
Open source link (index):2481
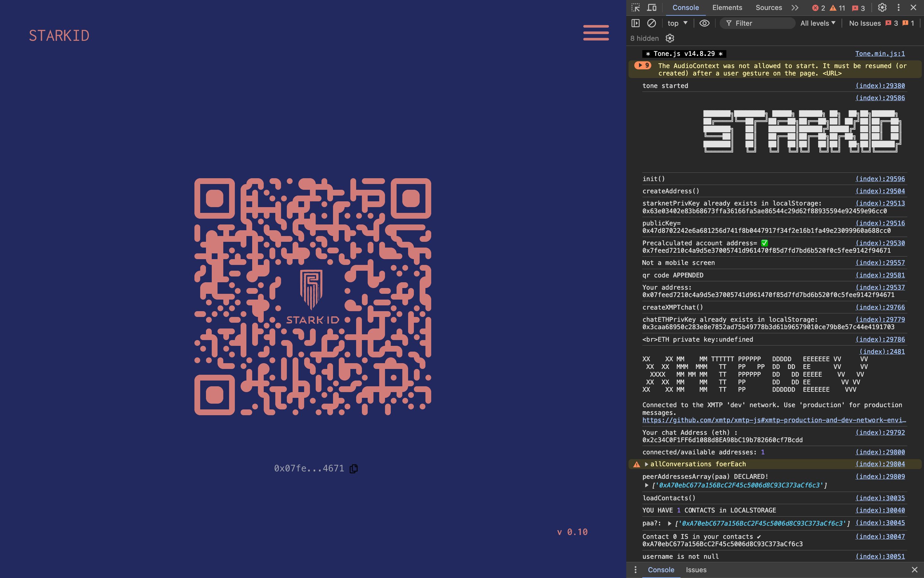click(882, 352)
